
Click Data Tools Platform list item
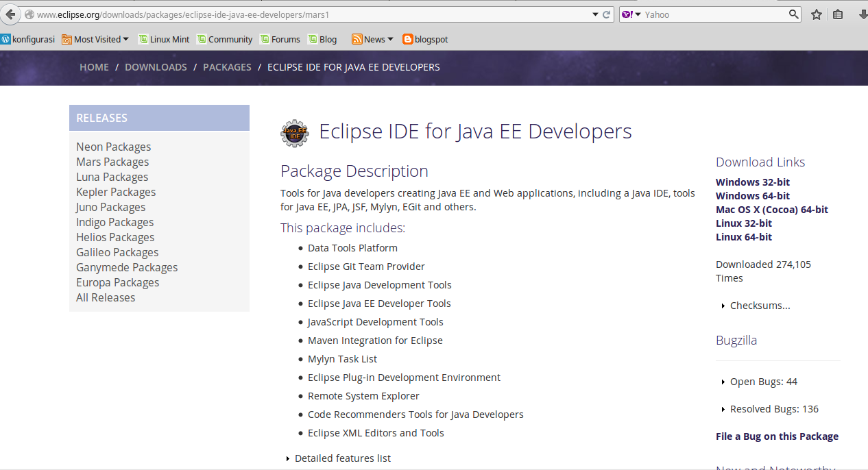(x=352, y=248)
